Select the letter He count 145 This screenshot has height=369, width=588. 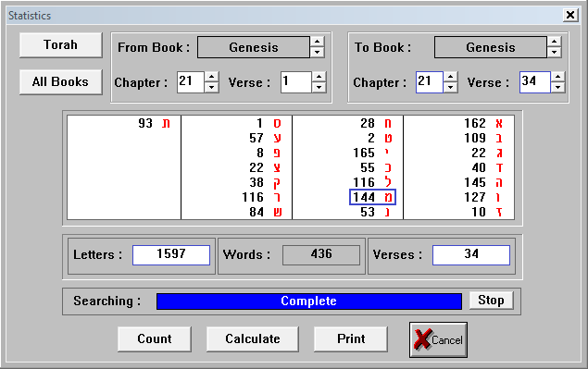click(483, 182)
